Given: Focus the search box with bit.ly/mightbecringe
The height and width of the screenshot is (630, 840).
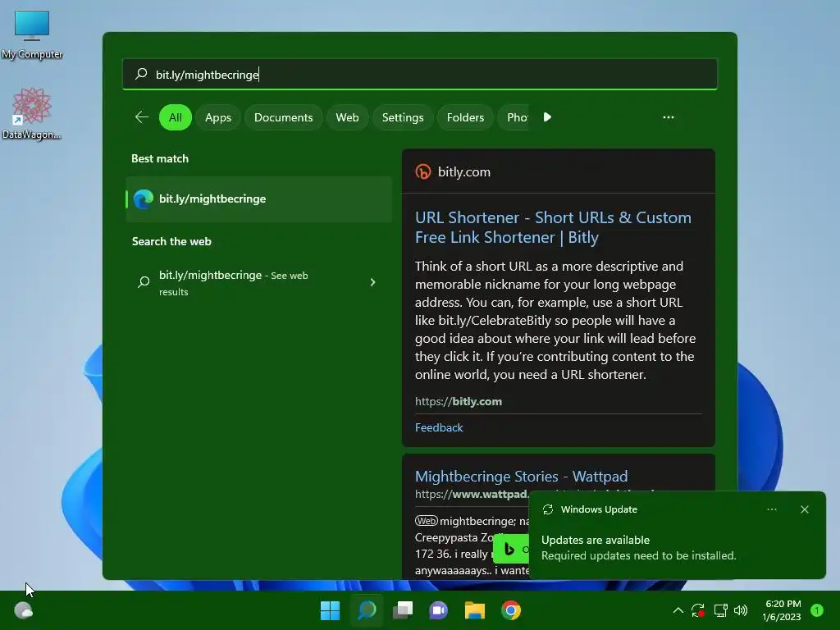Looking at the screenshot, I should (x=420, y=74).
